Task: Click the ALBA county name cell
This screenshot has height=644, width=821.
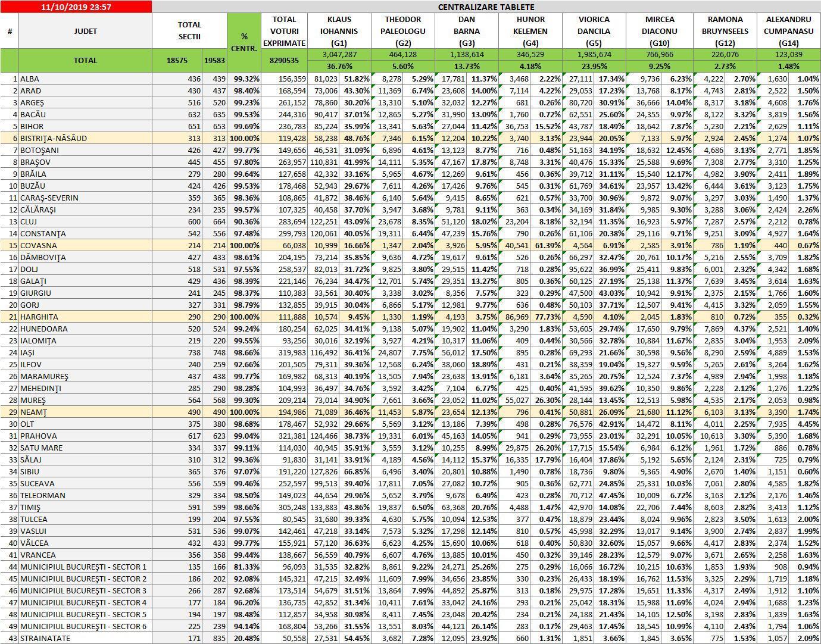Action: 85,79
